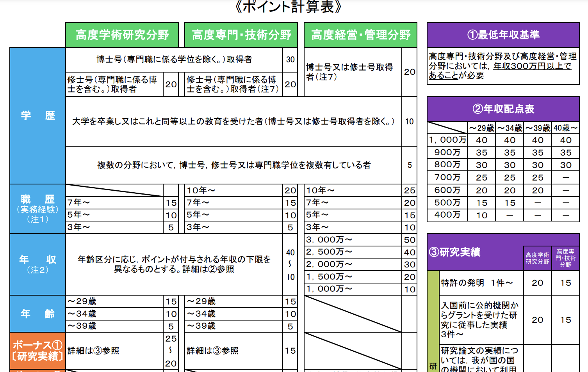Image resolution: width=588 pixels, height=372 pixels.
Task: Click the 25 points cell for management 10年〜
Action: coord(410,191)
